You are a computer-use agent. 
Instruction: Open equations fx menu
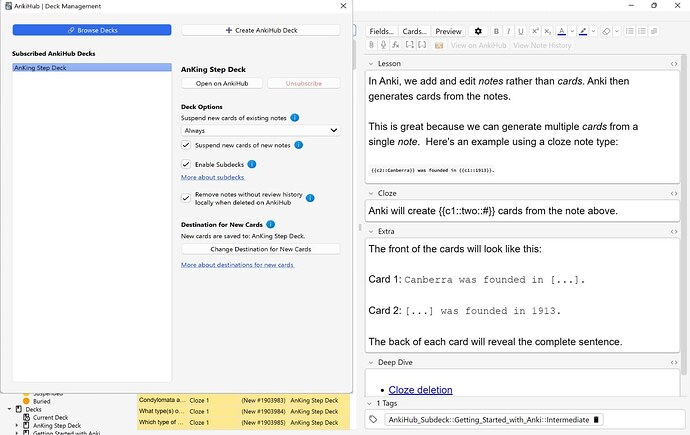(x=396, y=45)
